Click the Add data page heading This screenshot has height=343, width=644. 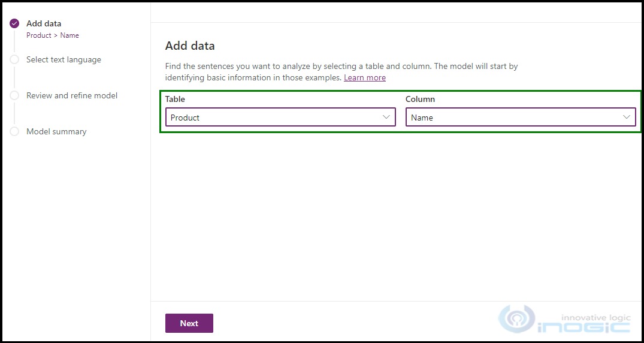pyautogui.click(x=190, y=46)
